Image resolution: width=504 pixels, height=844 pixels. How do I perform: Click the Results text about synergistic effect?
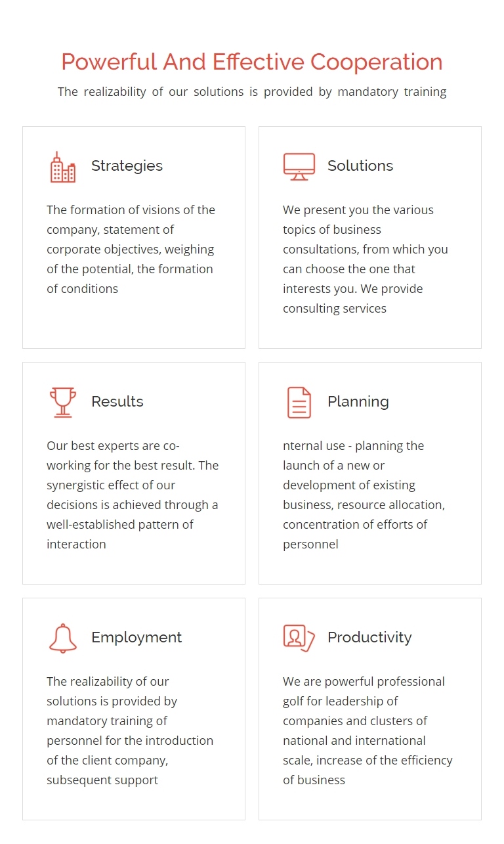[133, 495]
